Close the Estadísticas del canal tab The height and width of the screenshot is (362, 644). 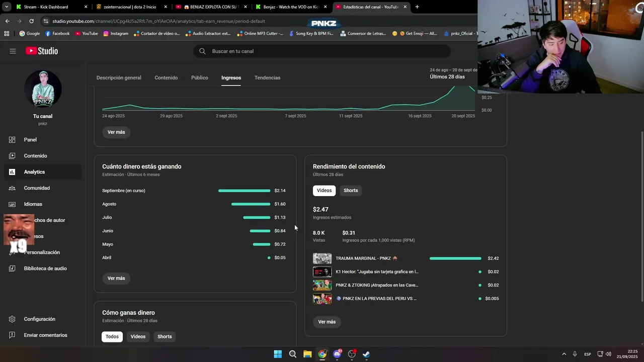coord(405,7)
